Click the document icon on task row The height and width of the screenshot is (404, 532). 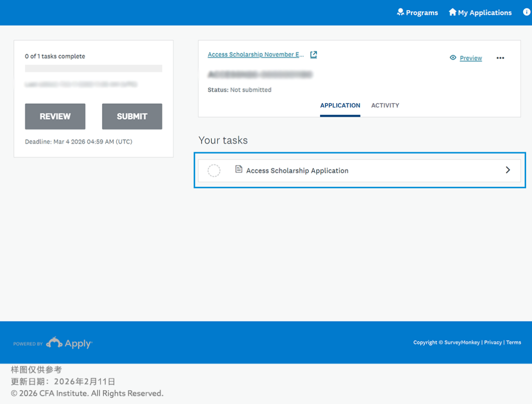click(239, 169)
